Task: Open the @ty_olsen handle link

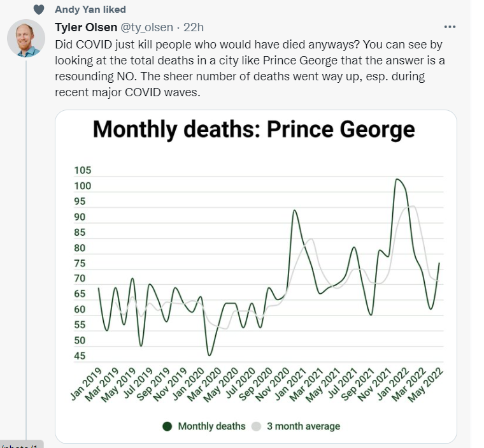Action: (146, 27)
